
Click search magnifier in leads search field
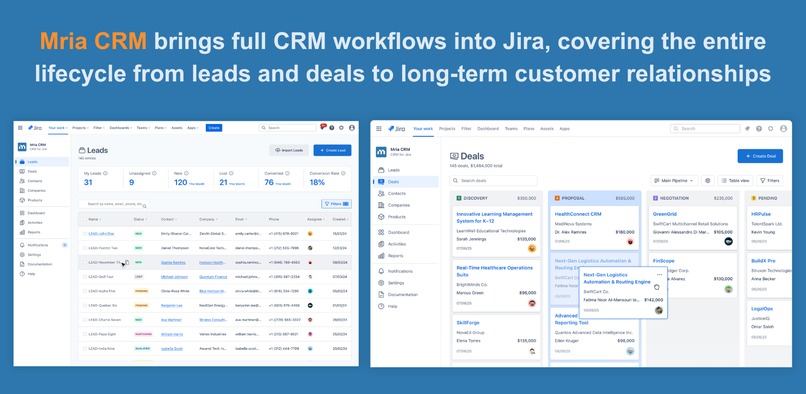(x=144, y=205)
